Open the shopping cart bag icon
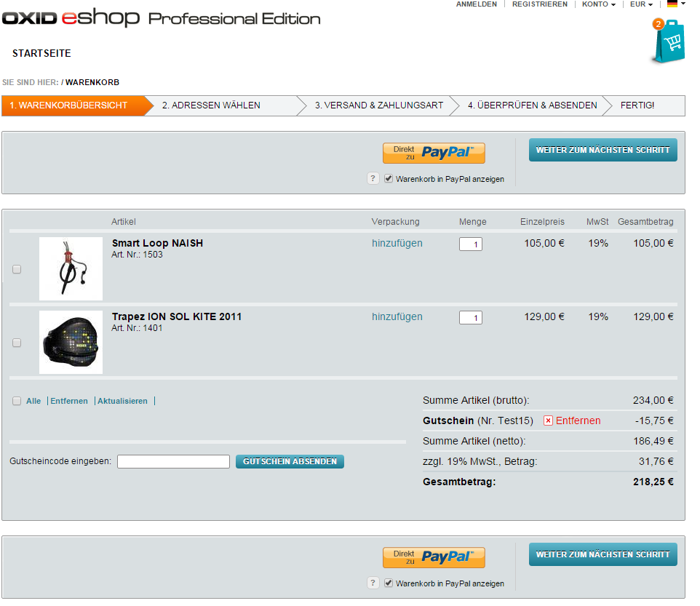 pyautogui.click(x=669, y=43)
